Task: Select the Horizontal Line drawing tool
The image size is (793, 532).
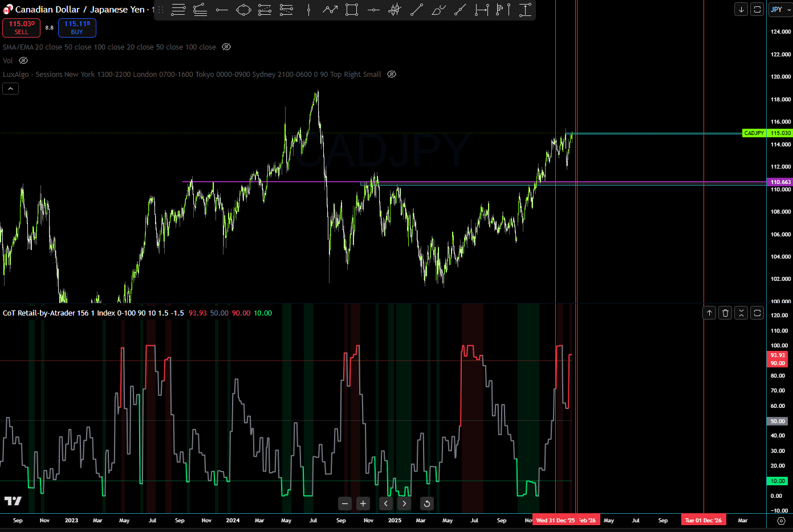Action: pos(222,10)
